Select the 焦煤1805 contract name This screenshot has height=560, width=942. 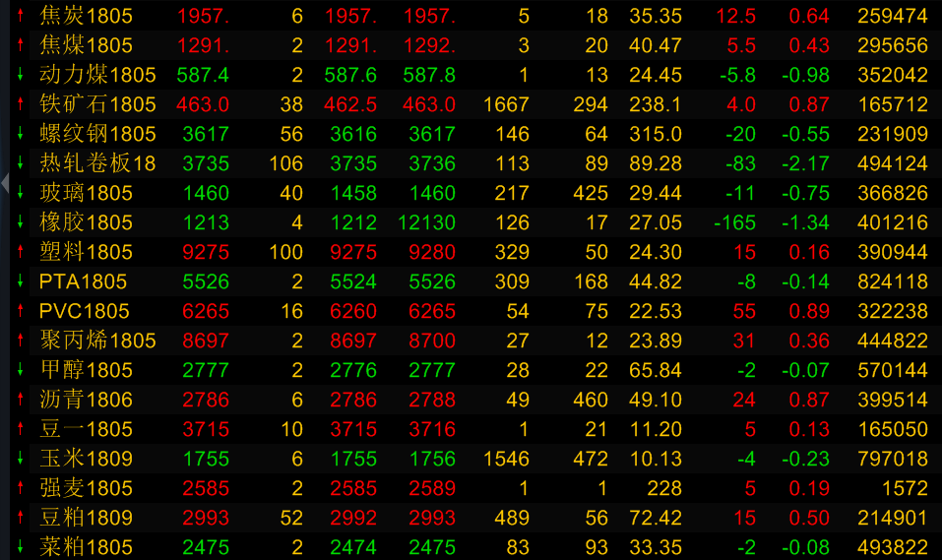coord(86,45)
